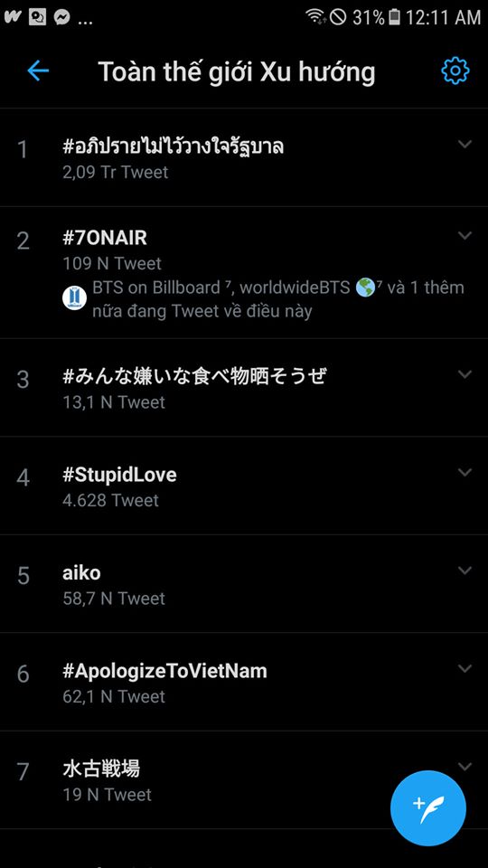Expand options for #7ONAIR trend
This screenshot has width=488, height=868.
tap(465, 236)
